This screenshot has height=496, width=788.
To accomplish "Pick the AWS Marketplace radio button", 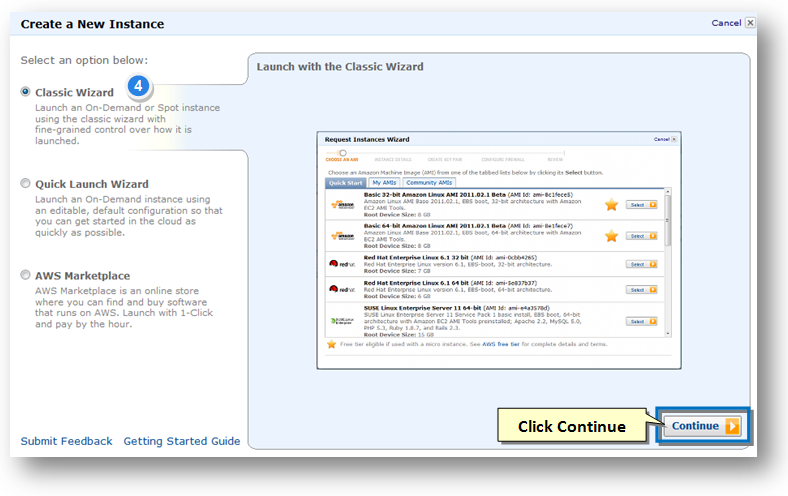I will click(x=25, y=274).
